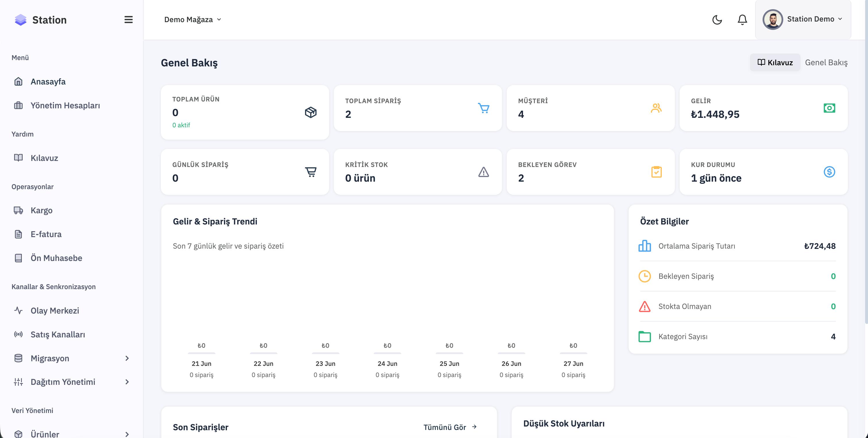This screenshot has width=868, height=438.
Task: Click the Satış Kanalları broadcast icon
Action: point(18,334)
